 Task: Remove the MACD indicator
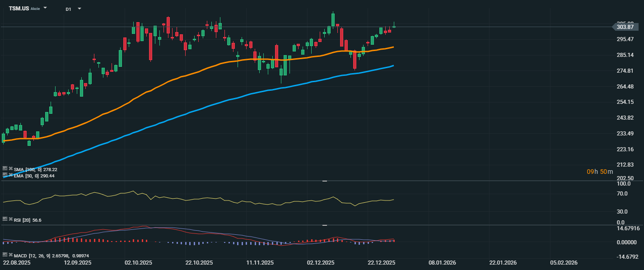(x=10, y=255)
